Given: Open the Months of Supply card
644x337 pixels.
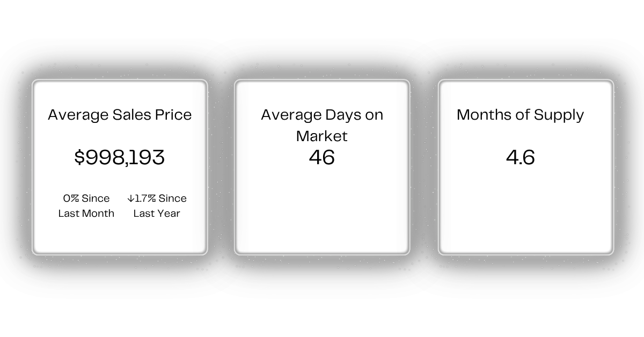Looking at the screenshot, I should (x=525, y=167).
